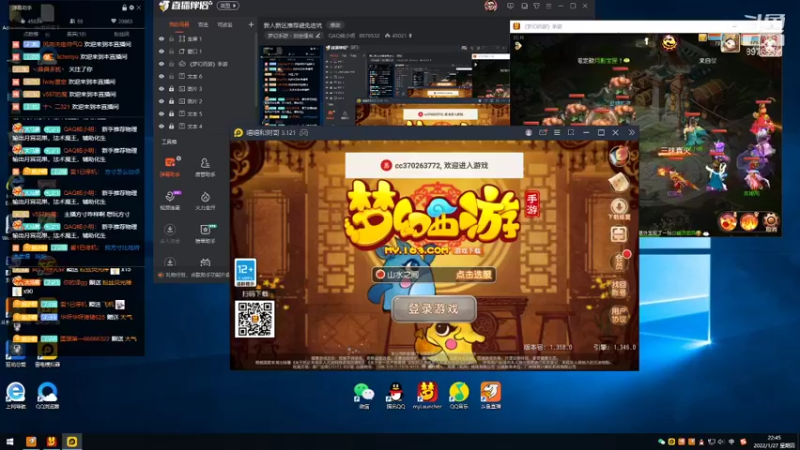800x450 pixels.
Task: Select the 窗口 1 source row
Action: pos(206,52)
